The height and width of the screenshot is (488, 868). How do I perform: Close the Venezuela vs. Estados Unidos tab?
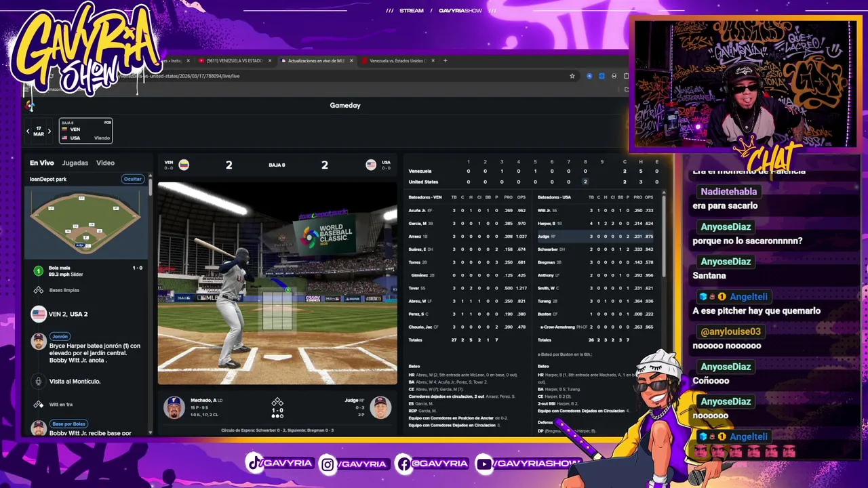432,60
